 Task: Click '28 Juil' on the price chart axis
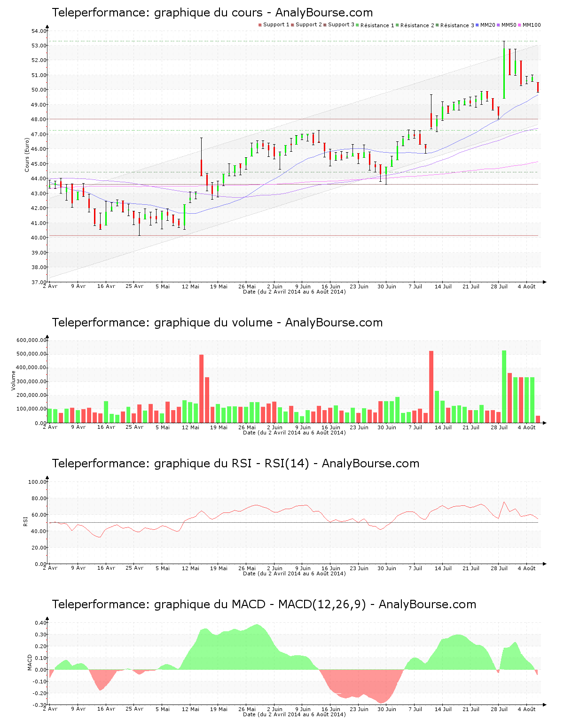[x=499, y=287]
